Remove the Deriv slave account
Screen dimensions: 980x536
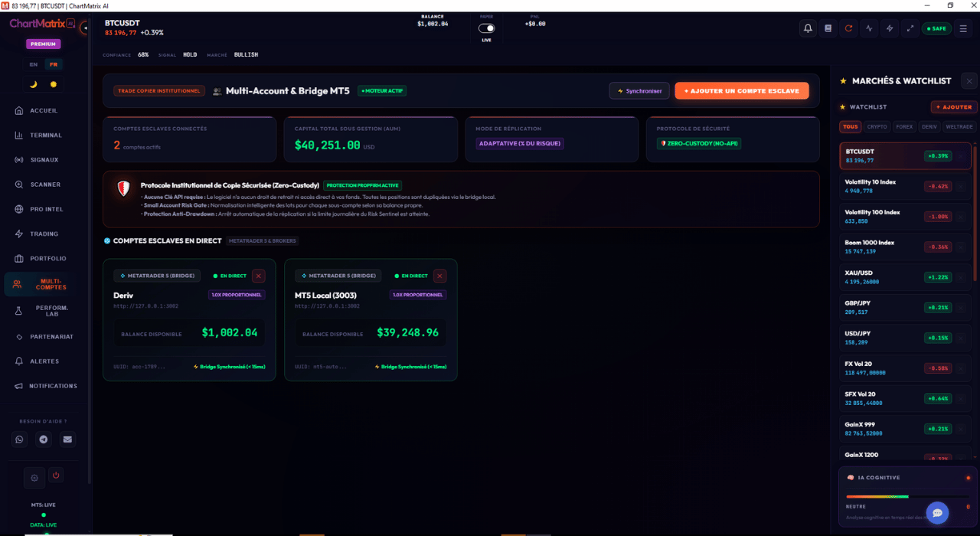[x=258, y=276]
